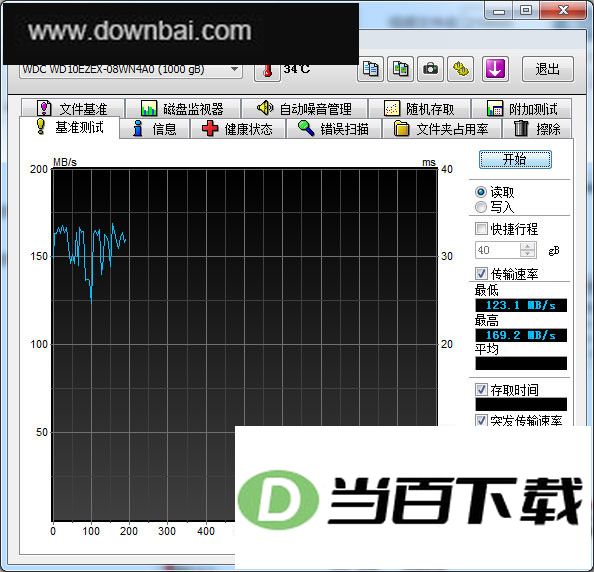
Task: Switch to the 文件基准 tab
Action: click(73, 109)
